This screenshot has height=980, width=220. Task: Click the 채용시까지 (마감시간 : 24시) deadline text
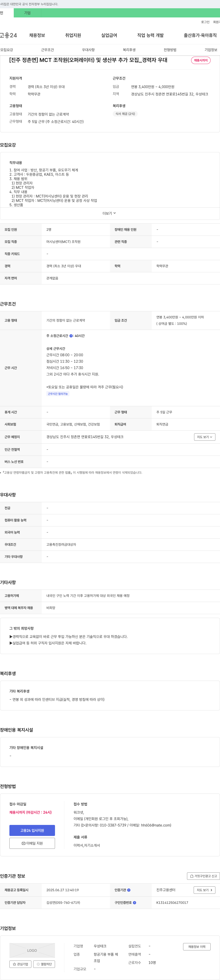[x=30, y=812]
